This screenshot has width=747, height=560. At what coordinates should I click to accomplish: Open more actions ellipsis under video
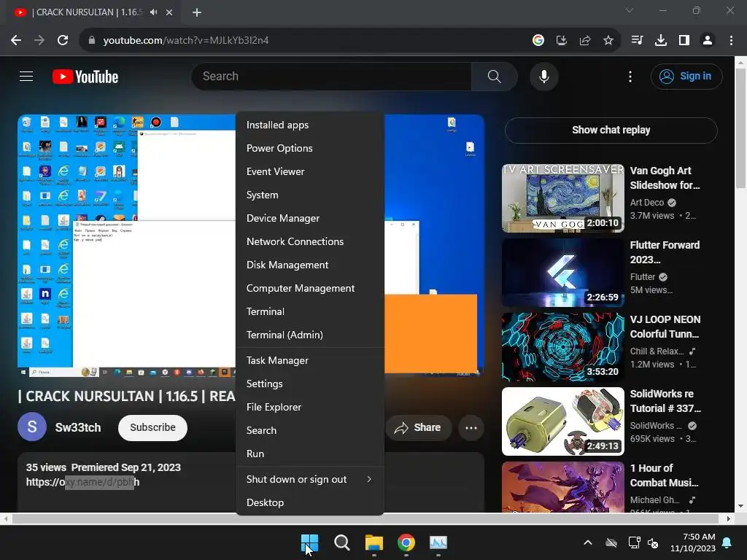point(471,427)
